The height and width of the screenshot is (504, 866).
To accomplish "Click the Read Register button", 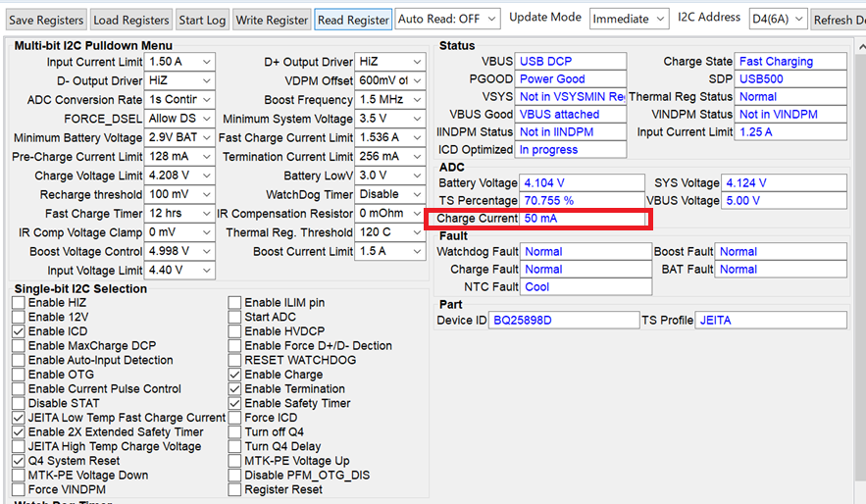I will (353, 20).
